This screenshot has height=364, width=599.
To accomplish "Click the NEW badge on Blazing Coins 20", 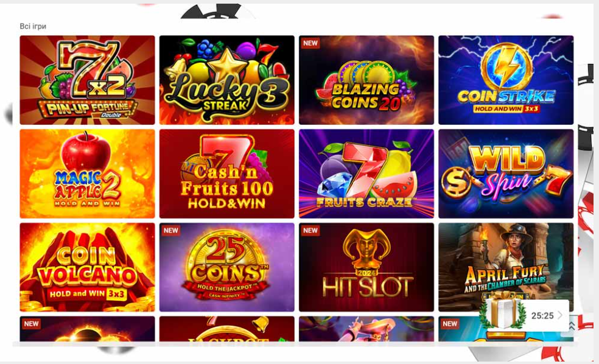I will click(310, 43).
